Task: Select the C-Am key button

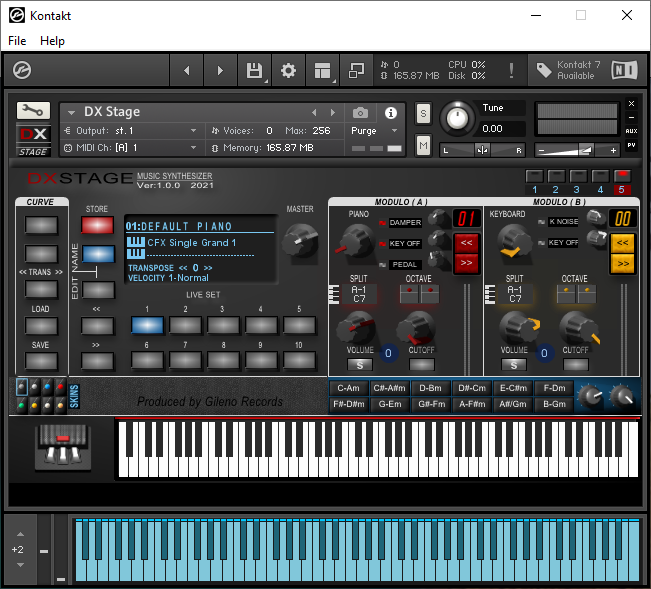Action: [x=348, y=388]
